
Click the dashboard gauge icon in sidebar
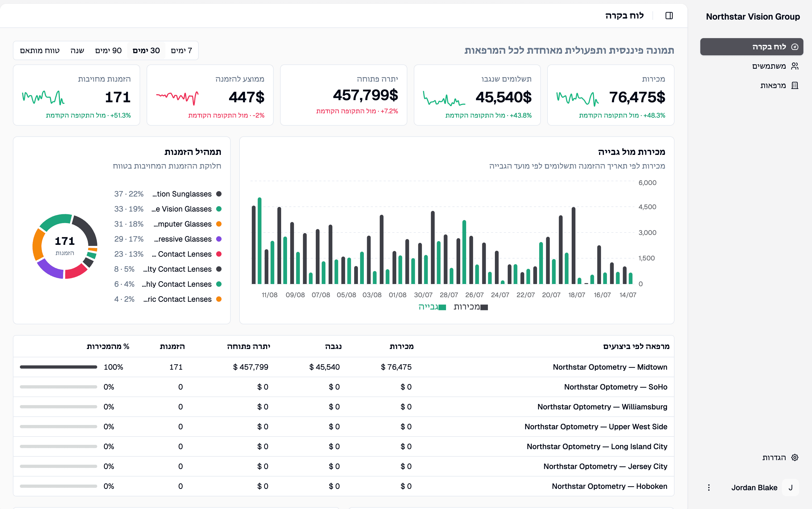click(x=795, y=47)
